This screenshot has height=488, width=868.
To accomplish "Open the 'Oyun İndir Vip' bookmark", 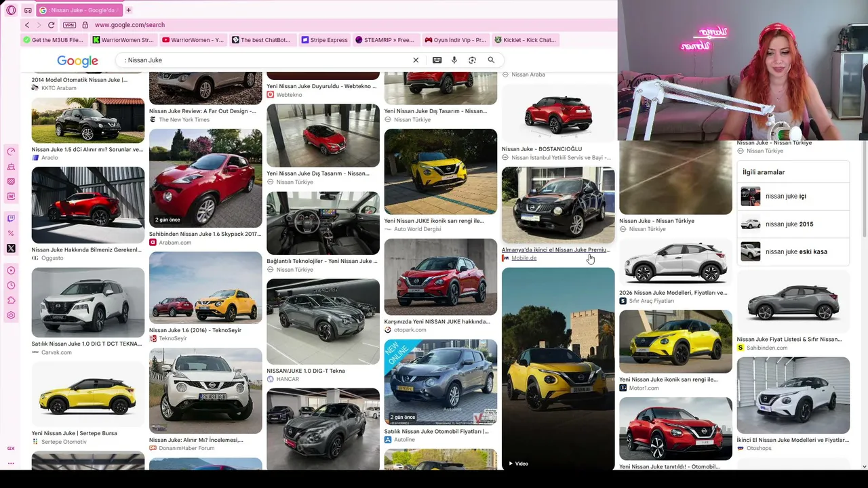I will (x=455, y=40).
